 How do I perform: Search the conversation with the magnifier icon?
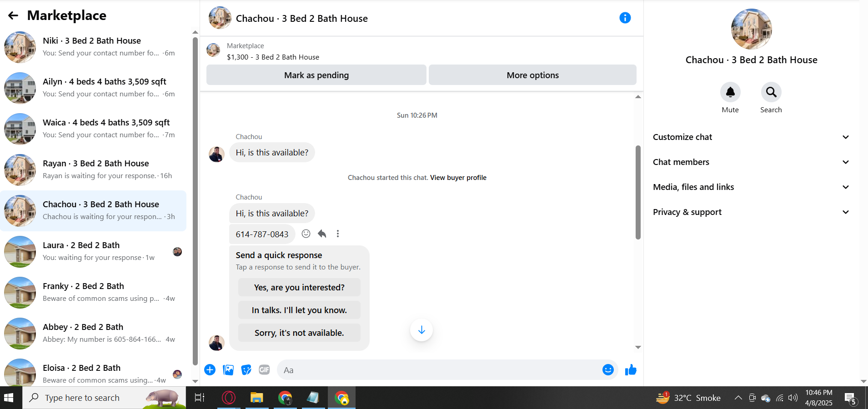point(771,92)
